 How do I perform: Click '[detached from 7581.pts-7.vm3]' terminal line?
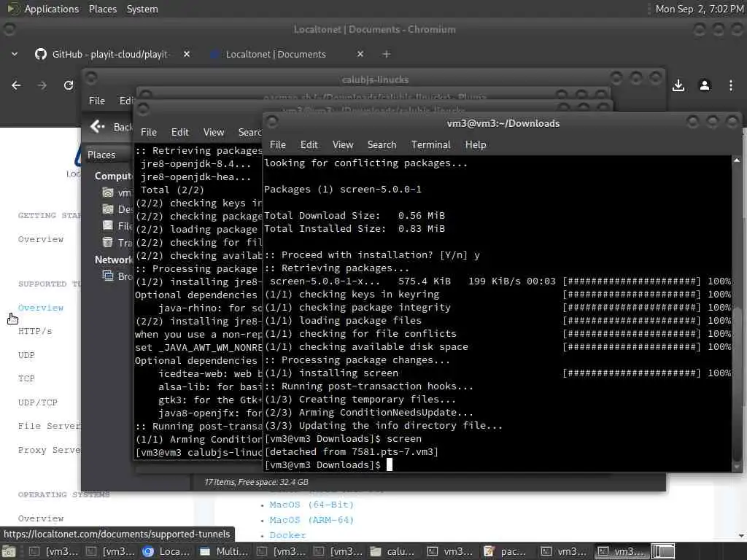352,452
